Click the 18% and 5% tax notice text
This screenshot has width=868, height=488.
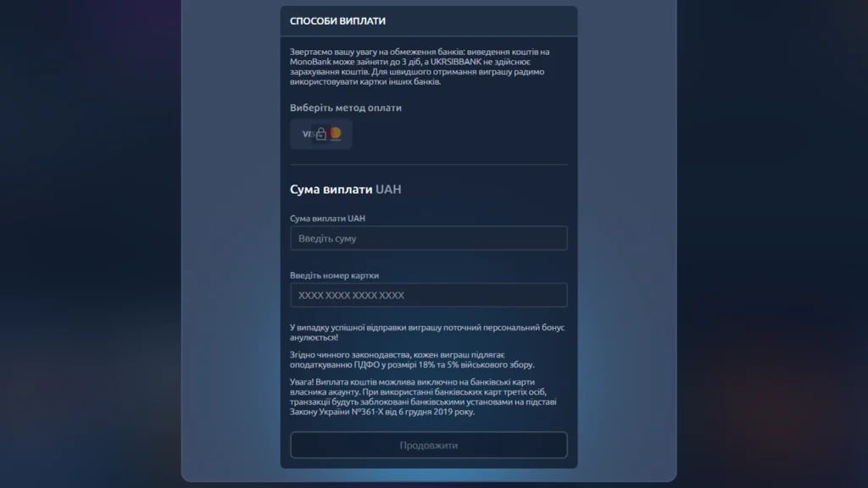412,359
